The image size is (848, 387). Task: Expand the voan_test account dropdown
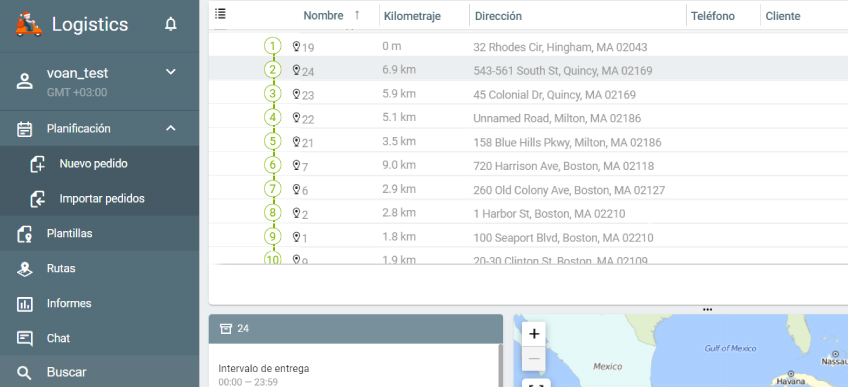coord(171,72)
